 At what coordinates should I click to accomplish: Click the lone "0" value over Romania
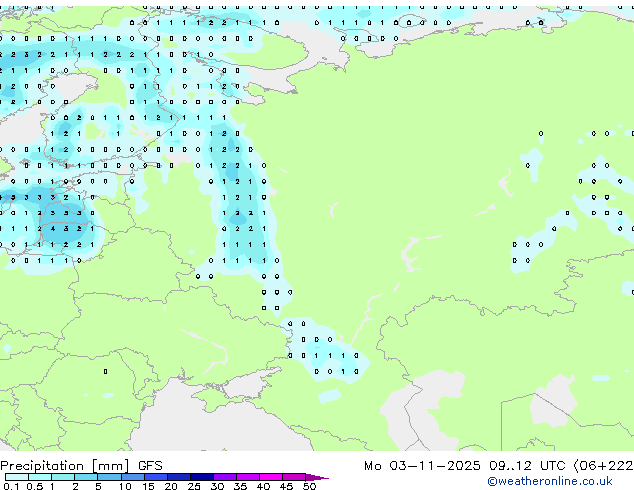[x=106, y=372]
